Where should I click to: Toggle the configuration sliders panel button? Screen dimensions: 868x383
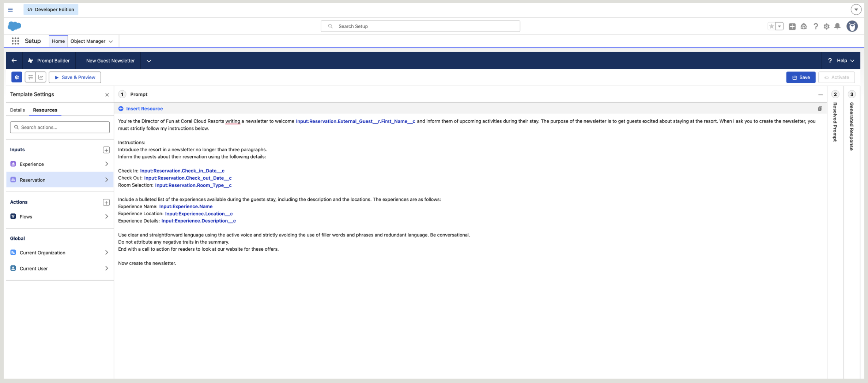(x=30, y=77)
